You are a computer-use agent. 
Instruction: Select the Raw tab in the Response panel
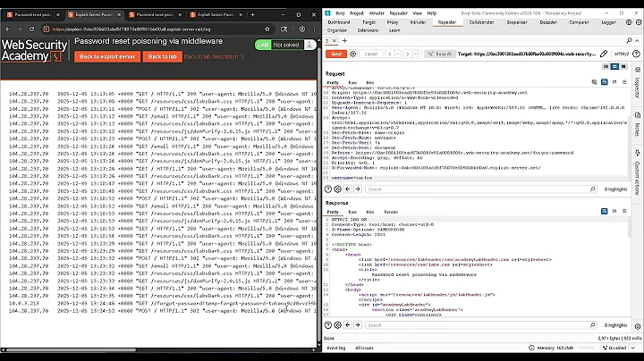352,212
